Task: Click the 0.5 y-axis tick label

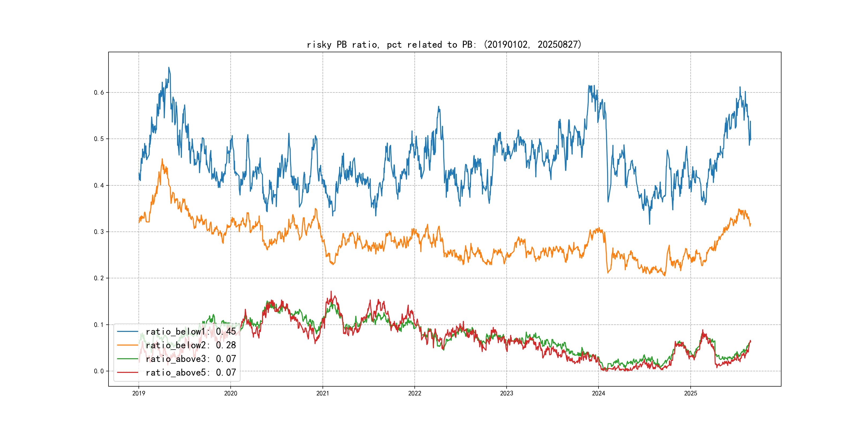Action: pyautogui.click(x=99, y=139)
